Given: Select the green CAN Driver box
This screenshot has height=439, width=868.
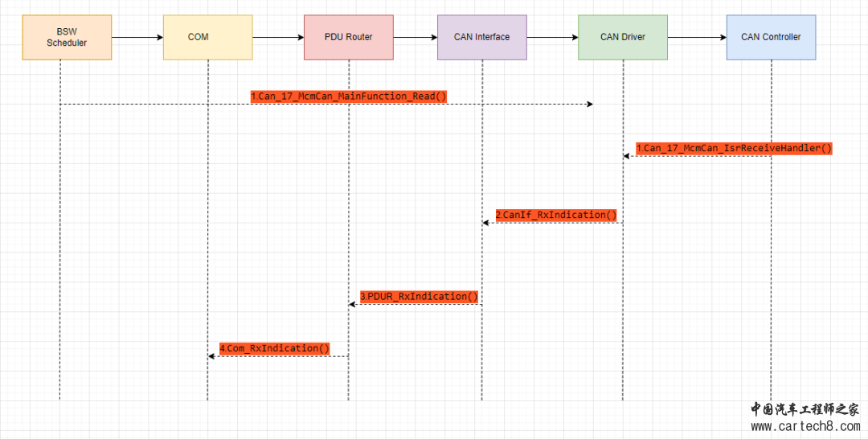Looking at the screenshot, I should pyautogui.click(x=622, y=37).
